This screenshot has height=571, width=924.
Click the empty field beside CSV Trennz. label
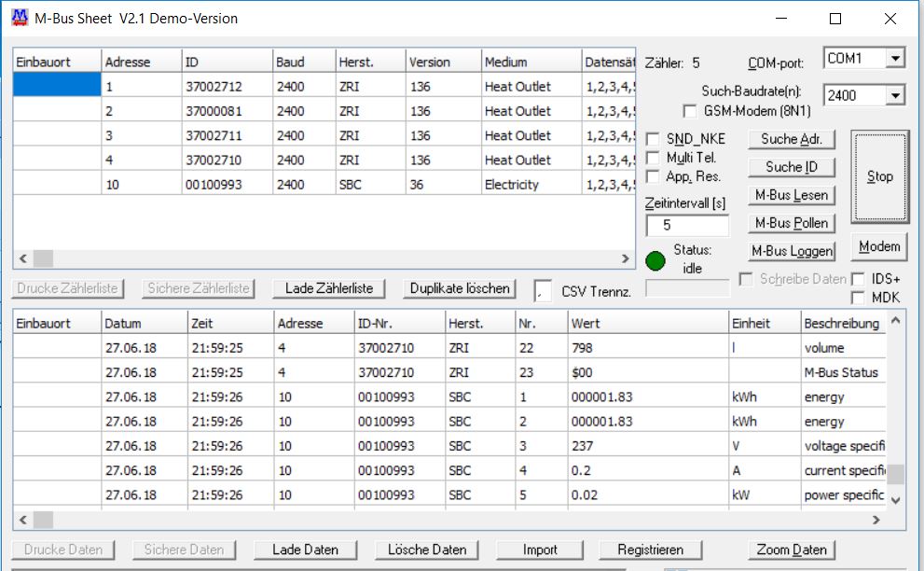[687, 288]
